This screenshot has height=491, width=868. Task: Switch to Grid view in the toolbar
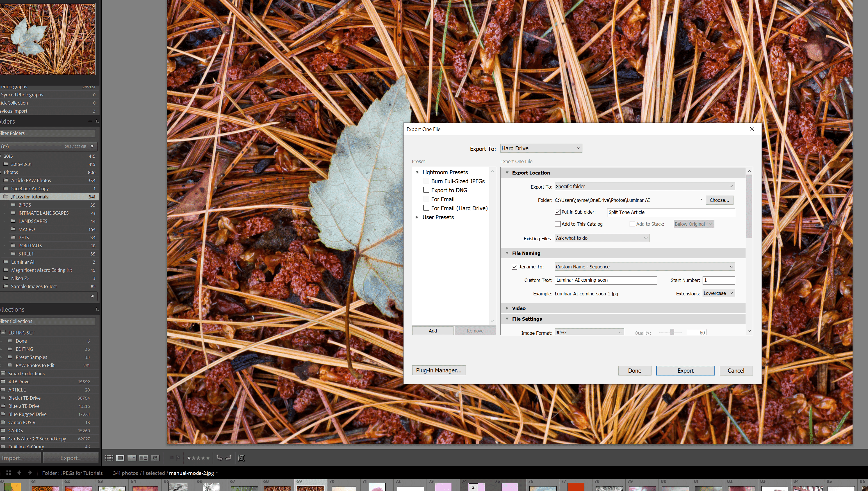(110, 458)
